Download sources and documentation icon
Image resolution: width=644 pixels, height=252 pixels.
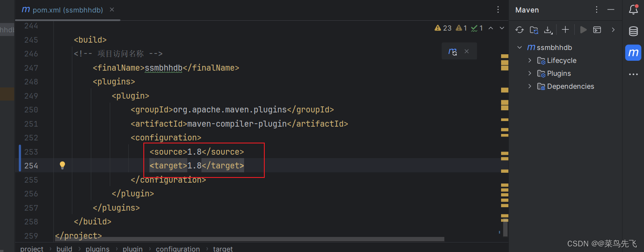tap(548, 30)
